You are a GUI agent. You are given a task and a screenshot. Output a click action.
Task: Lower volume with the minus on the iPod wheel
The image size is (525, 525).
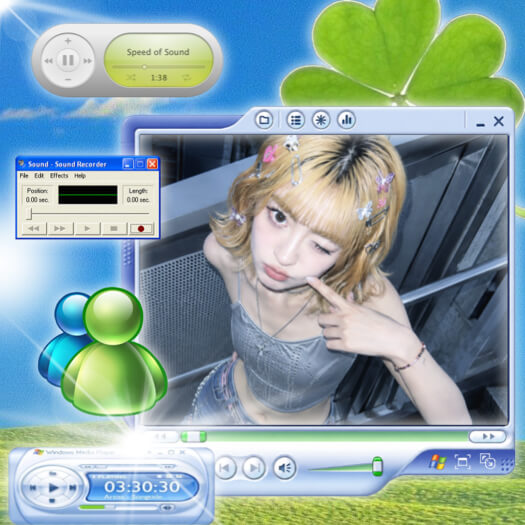coord(68,80)
